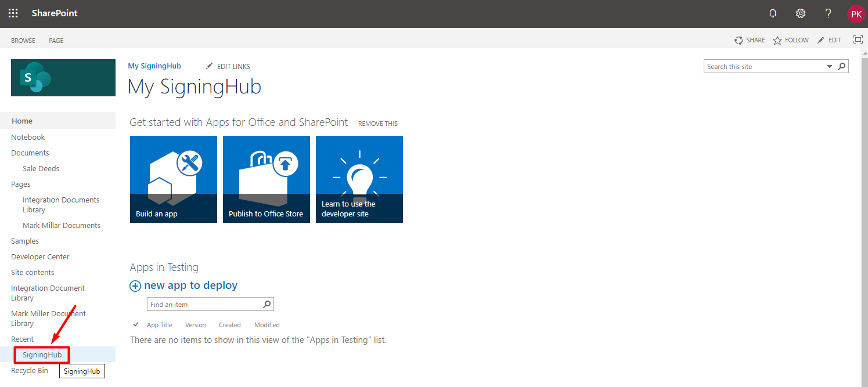Screen dimensions: 868x387
Task: Open the Publish to Office Store tile
Action: click(x=266, y=179)
